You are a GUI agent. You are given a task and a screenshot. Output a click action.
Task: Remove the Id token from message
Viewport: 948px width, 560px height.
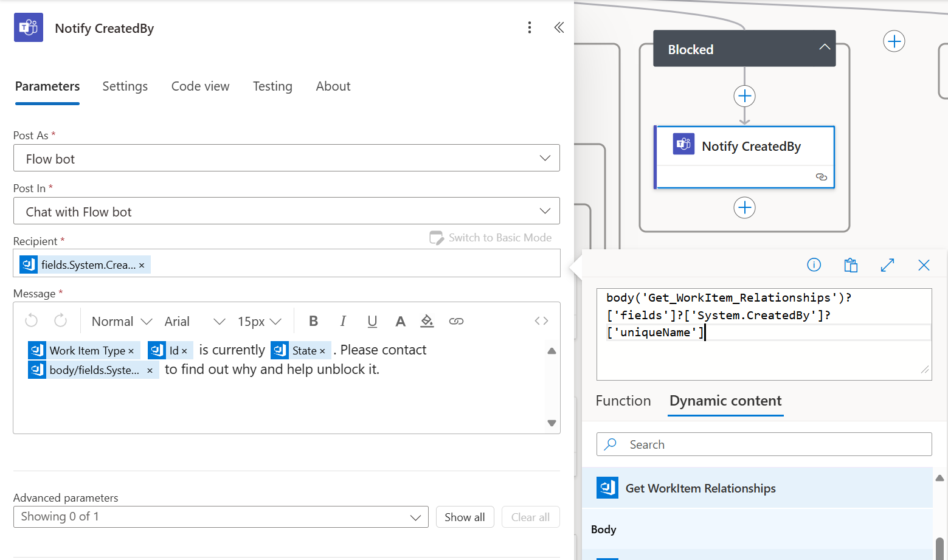184,351
